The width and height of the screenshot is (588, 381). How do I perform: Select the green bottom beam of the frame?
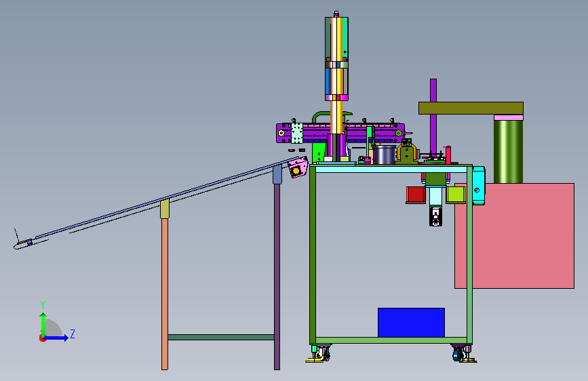[391, 340]
